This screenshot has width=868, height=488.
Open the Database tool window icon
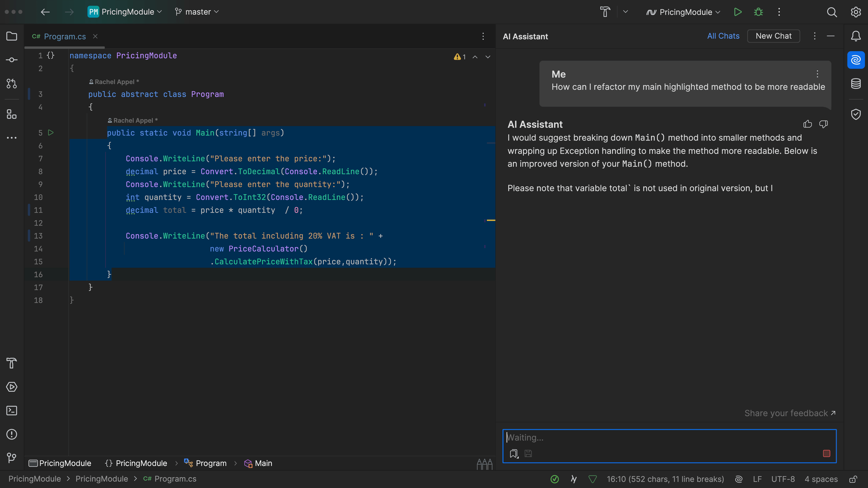856,84
